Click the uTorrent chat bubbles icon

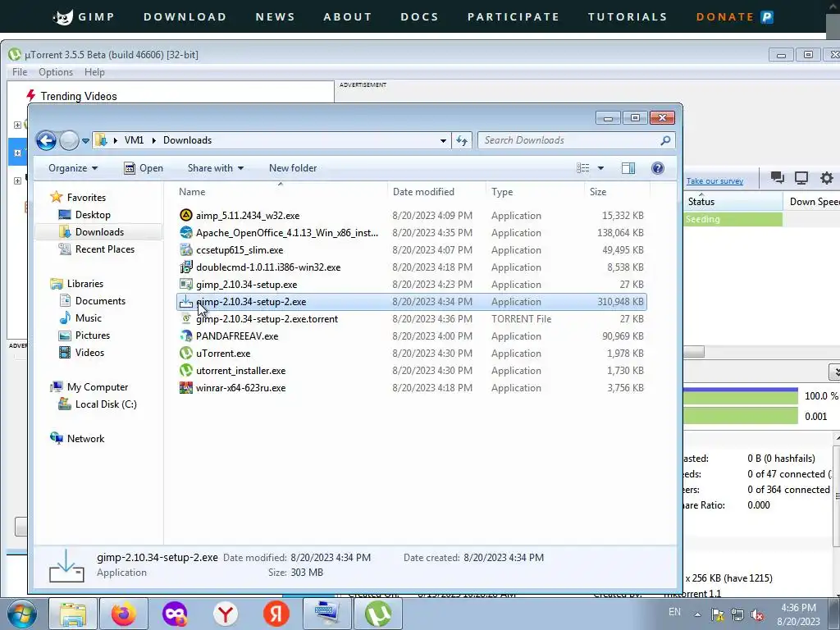778,178
